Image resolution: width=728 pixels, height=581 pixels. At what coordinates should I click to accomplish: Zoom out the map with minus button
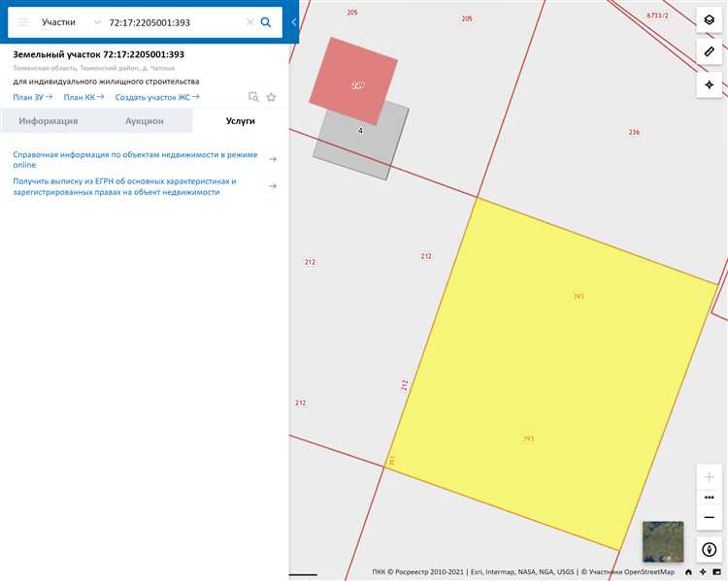point(710,517)
